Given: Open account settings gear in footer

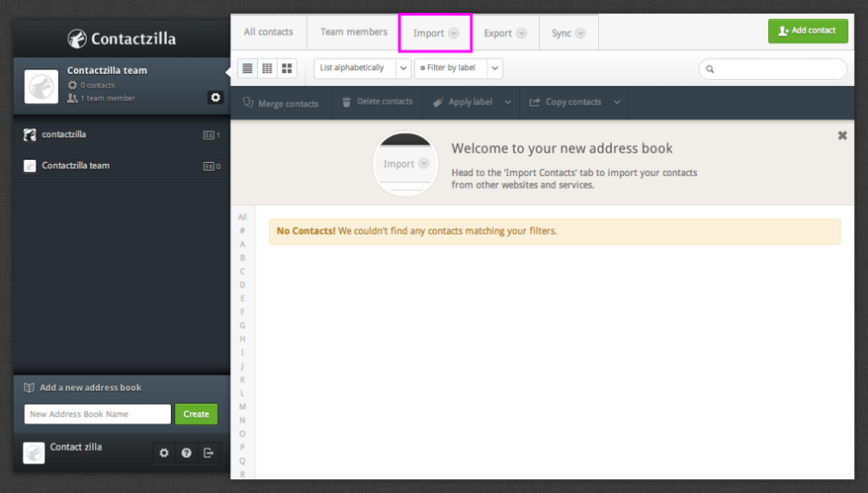Looking at the screenshot, I should point(164,452).
